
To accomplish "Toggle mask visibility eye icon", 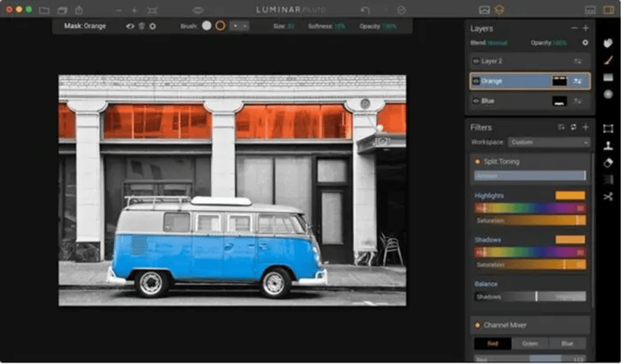I will click(x=130, y=26).
